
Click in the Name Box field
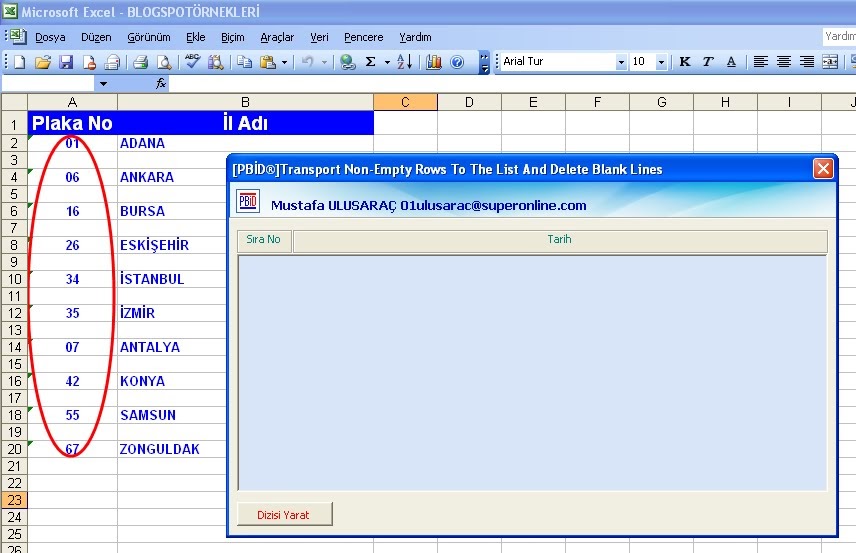(48, 84)
